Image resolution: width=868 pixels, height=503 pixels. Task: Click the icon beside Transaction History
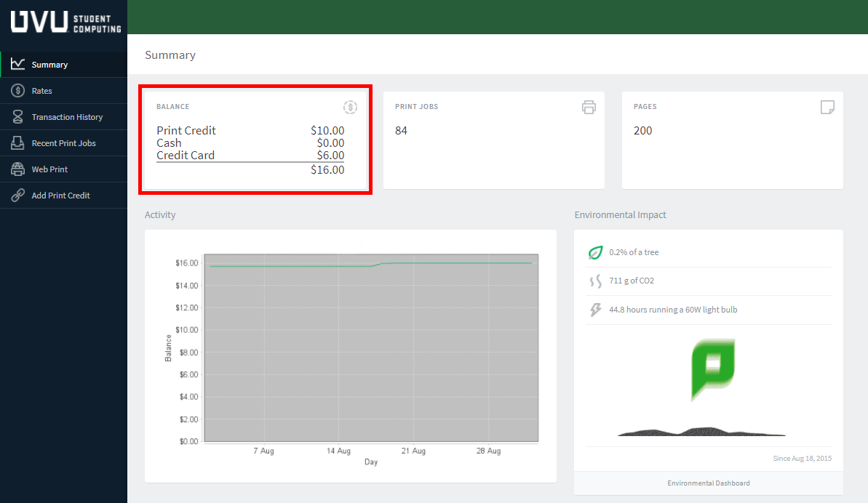18,116
